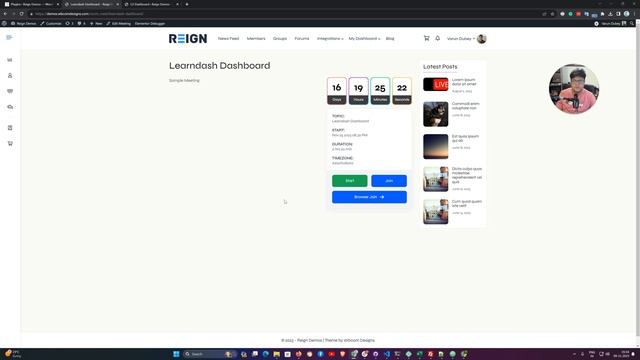This screenshot has height=360, width=640.
Task: Open the shopping cart icon in left sidebar
Action: tap(10, 143)
